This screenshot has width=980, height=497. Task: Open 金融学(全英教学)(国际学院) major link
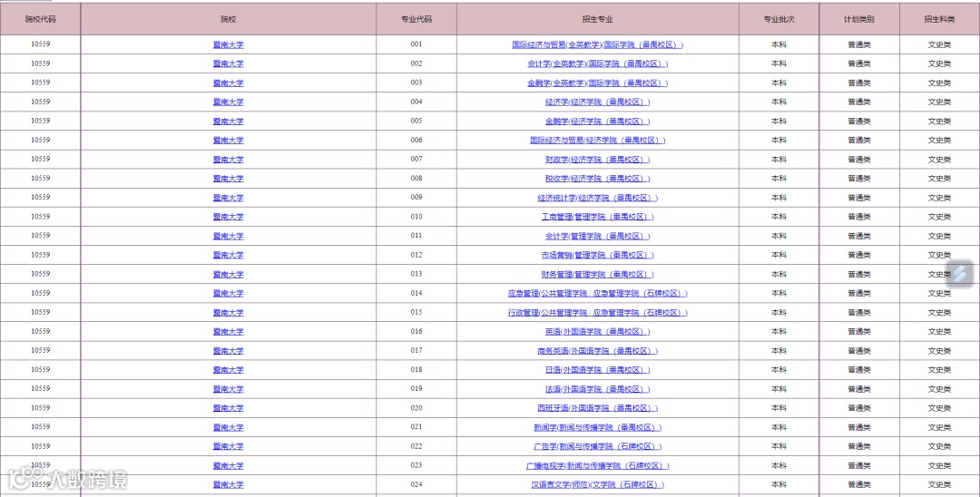[597, 83]
